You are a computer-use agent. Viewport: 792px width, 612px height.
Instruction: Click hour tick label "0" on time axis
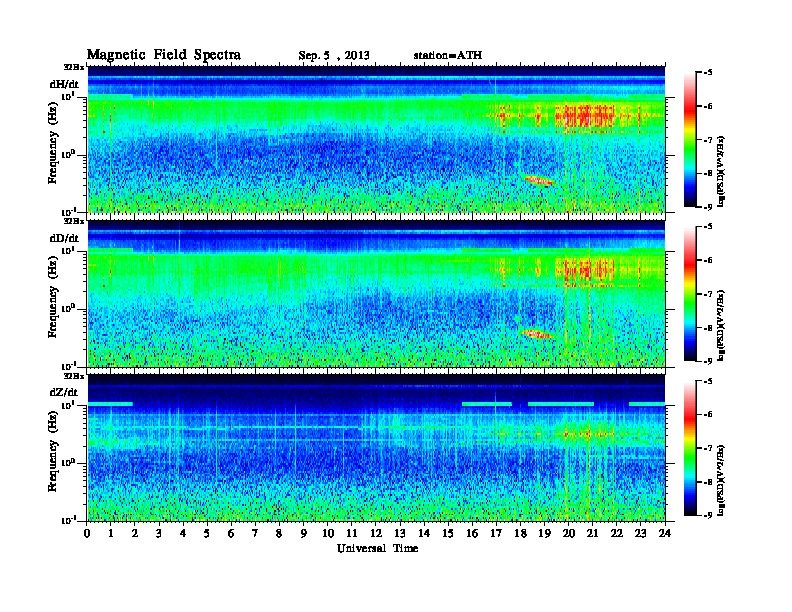pyautogui.click(x=87, y=533)
